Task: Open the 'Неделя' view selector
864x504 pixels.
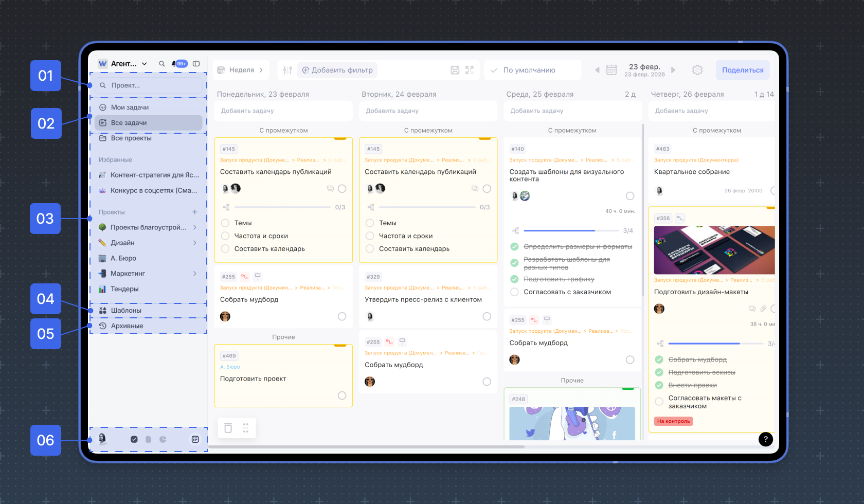Action: [x=241, y=70]
